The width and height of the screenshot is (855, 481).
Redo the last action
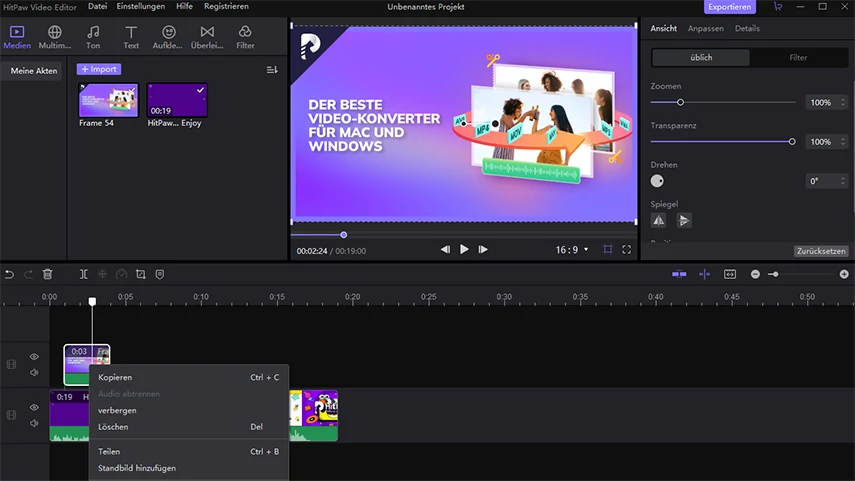[28, 274]
